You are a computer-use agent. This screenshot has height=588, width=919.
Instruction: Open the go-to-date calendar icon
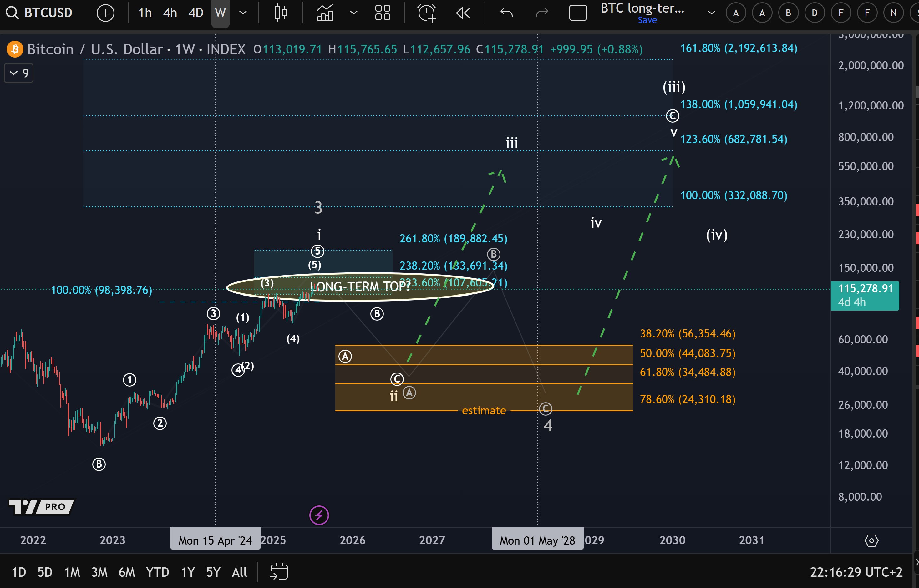click(x=279, y=572)
